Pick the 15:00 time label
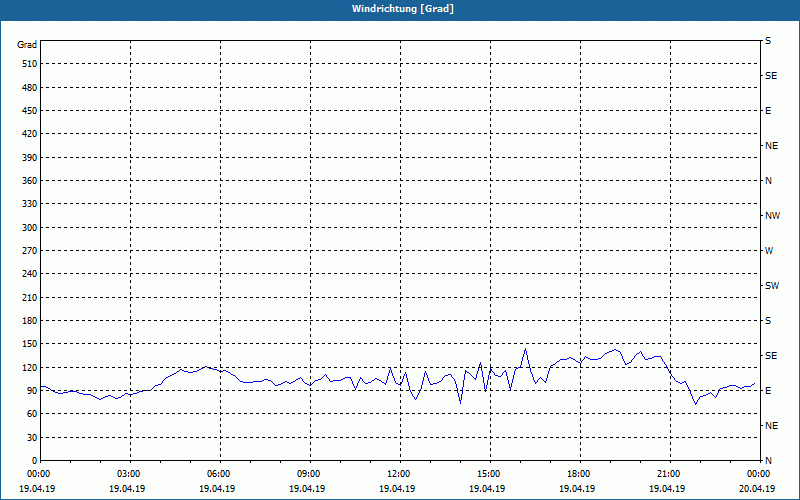 489,474
